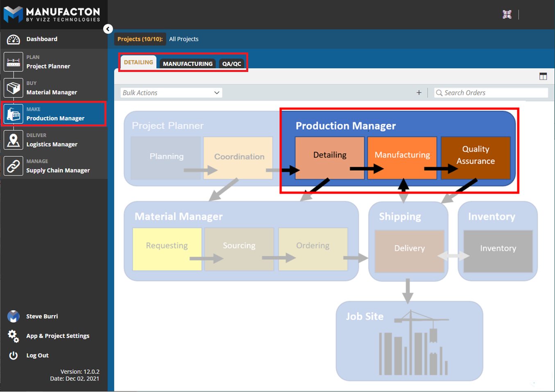This screenshot has width=555, height=392.
Task: Open Supply Chain Manager chain-link icon
Action: [13, 166]
